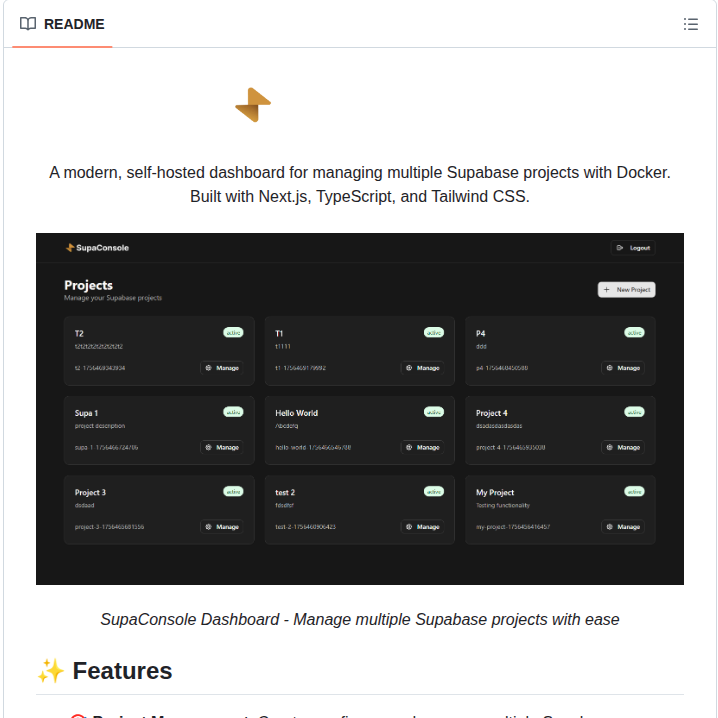Click the active badge on My Project card

tap(634, 491)
